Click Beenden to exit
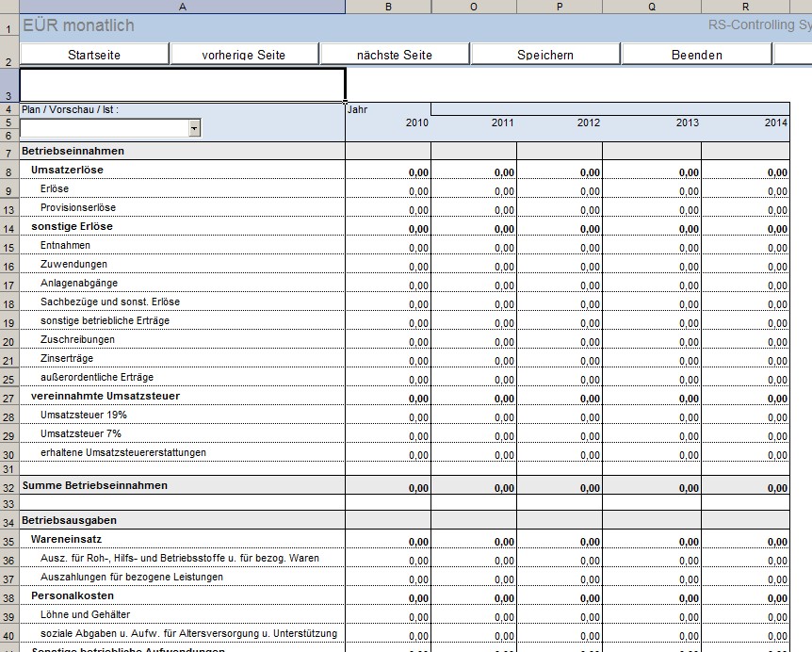 point(696,55)
